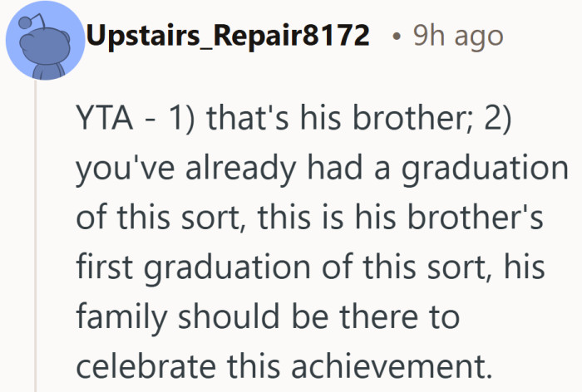Click the Snoo antenna on avatar

(32, 22)
